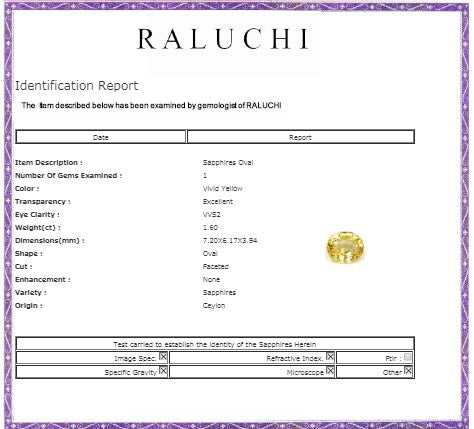
Task: Toggle the Microscope checkbox
Action: tap(330, 370)
